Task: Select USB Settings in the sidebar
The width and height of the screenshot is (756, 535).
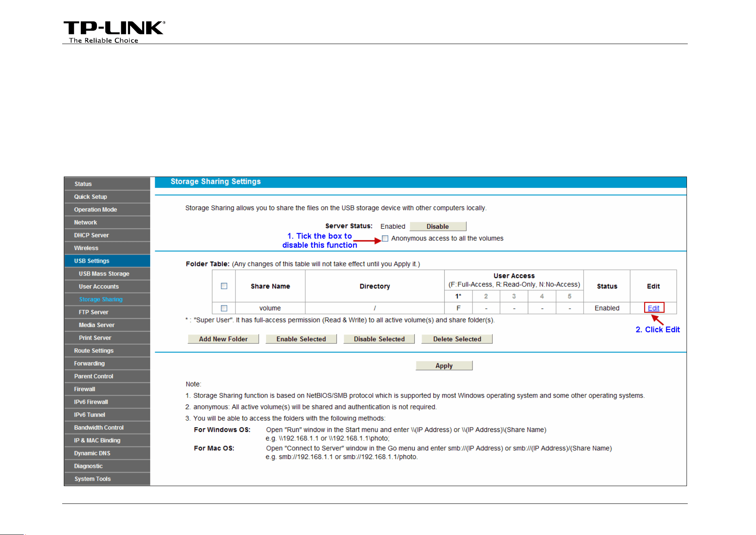Action: 107,261
